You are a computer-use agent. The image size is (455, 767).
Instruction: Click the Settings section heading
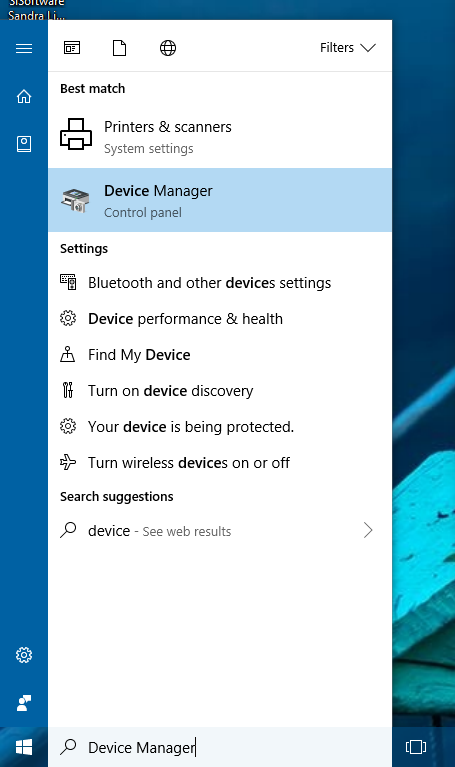[x=84, y=248]
